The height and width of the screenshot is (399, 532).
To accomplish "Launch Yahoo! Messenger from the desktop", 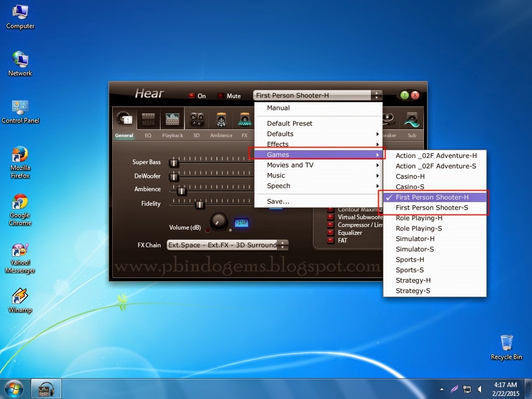I will (x=20, y=258).
